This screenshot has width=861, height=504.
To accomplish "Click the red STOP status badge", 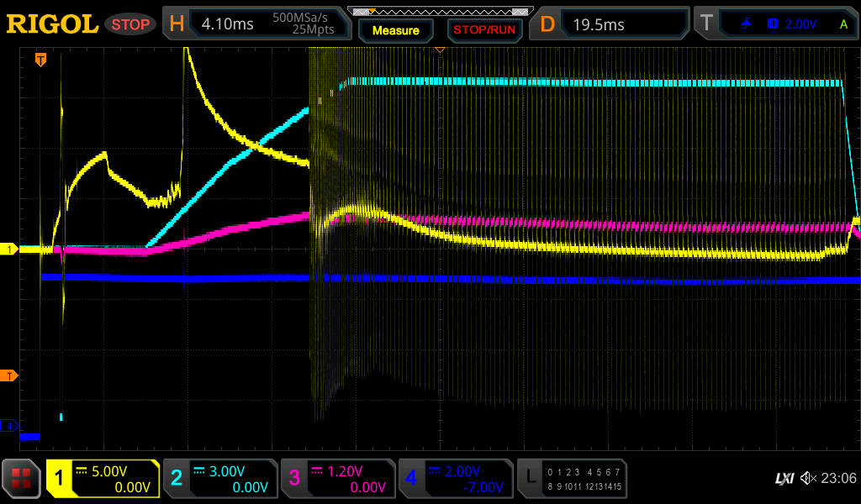I will pos(130,24).
